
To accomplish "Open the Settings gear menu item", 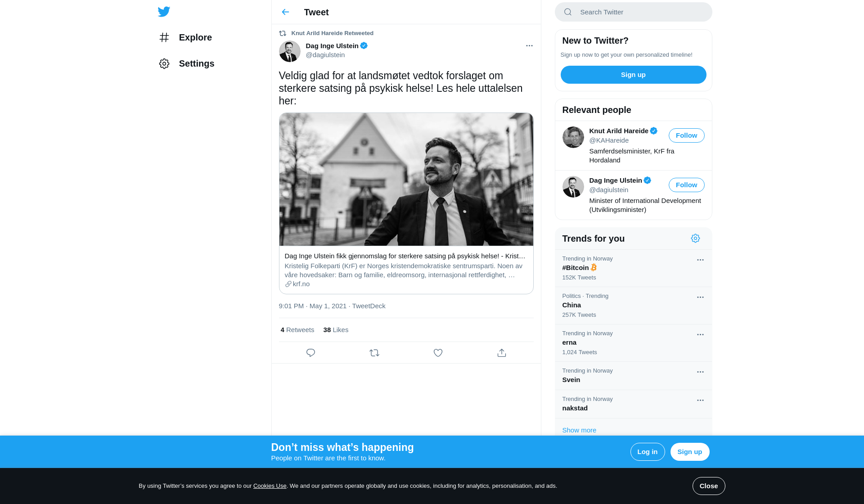I will point(187,63).
